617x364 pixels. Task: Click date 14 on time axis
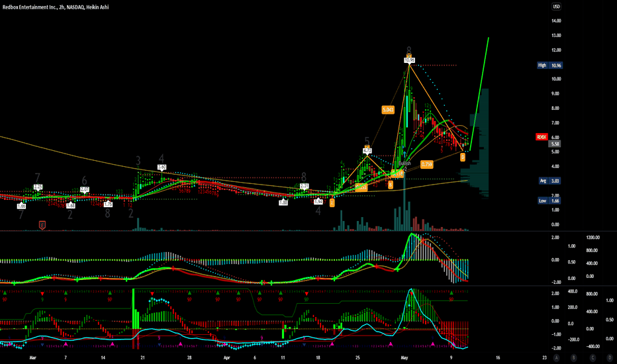click(103, 357)
